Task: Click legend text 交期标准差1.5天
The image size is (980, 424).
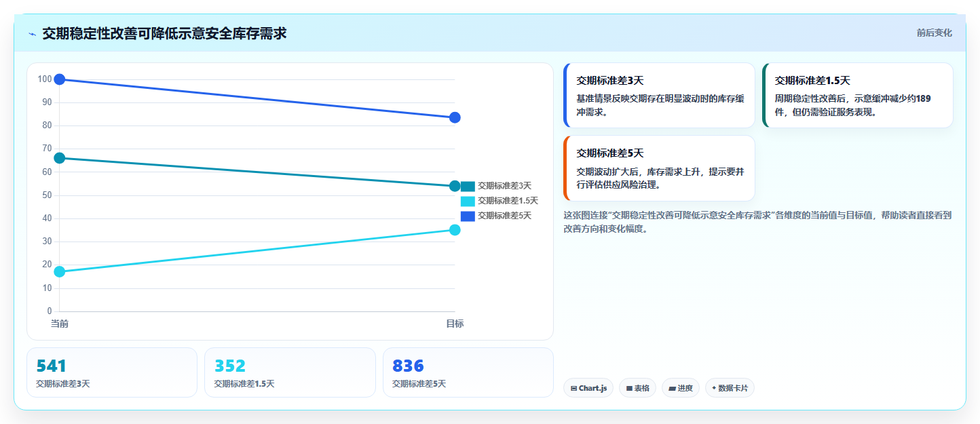Action: point(508,201)
